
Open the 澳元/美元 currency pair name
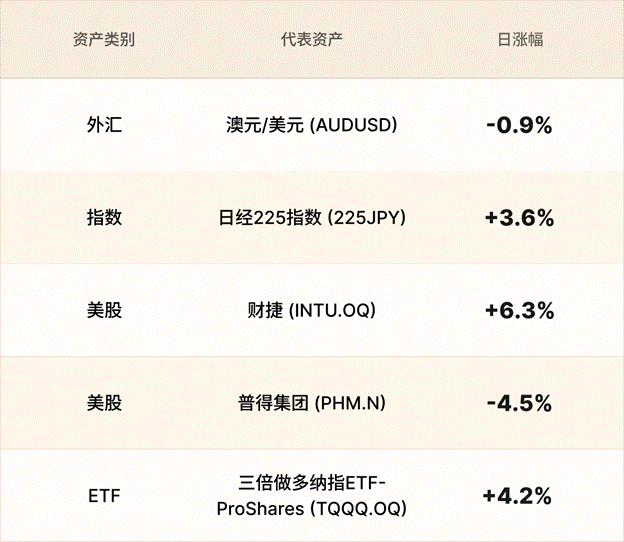pos(265,125)
